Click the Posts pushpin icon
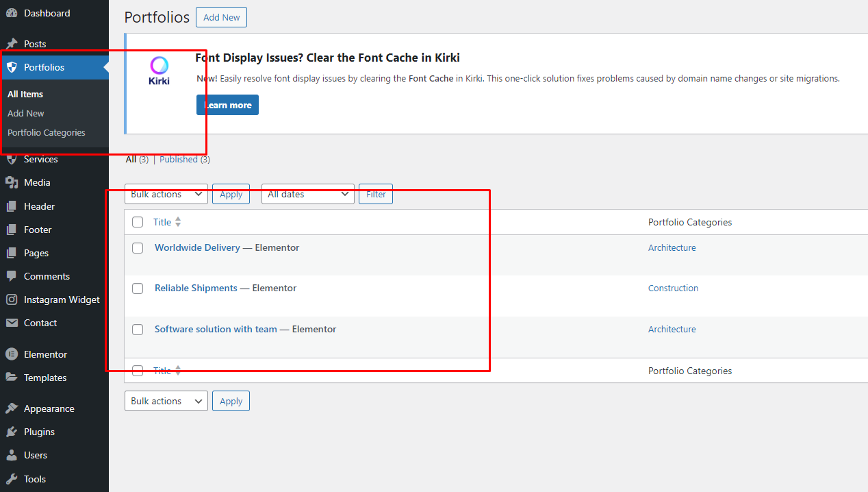Image resolution: width=868 pixels, height=492 pixels. click(12, 44)
